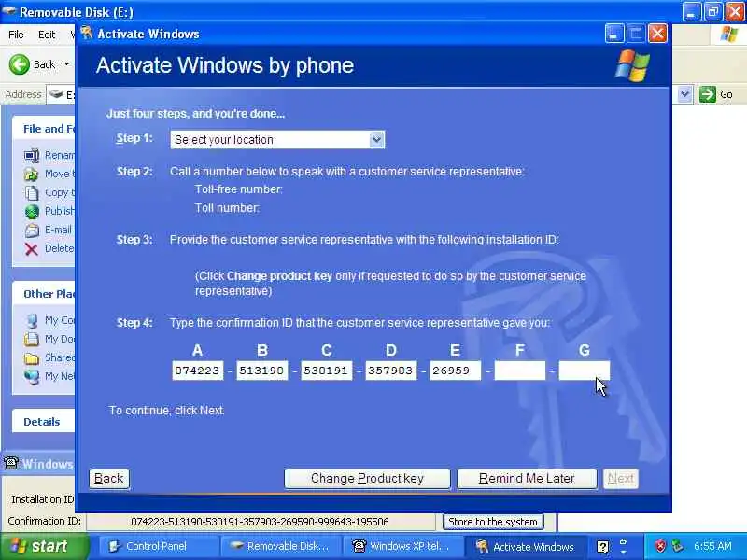Image resolution: width=747 pixels, height=560 pixels.
Task: Click confirmation ID field A
Action: 197,371
